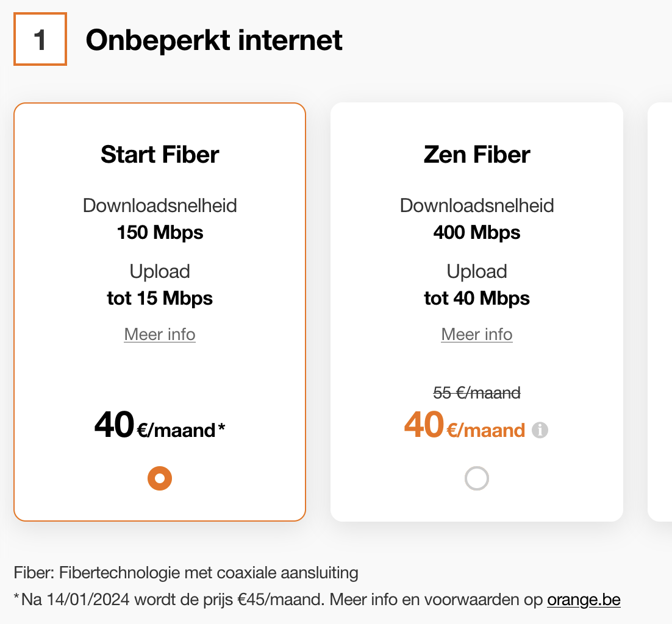Click the Onbeperkt internet heading
672x624 pixels.
click(214, 41)
